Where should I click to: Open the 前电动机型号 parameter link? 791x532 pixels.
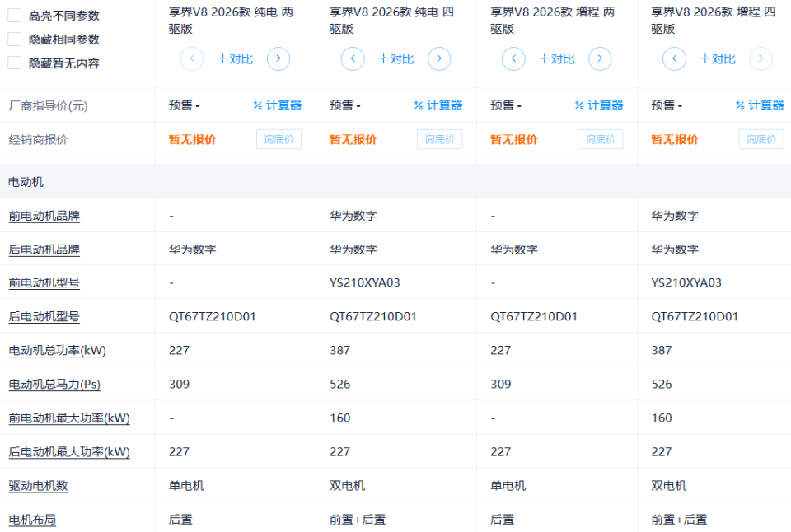pos(44,283)
